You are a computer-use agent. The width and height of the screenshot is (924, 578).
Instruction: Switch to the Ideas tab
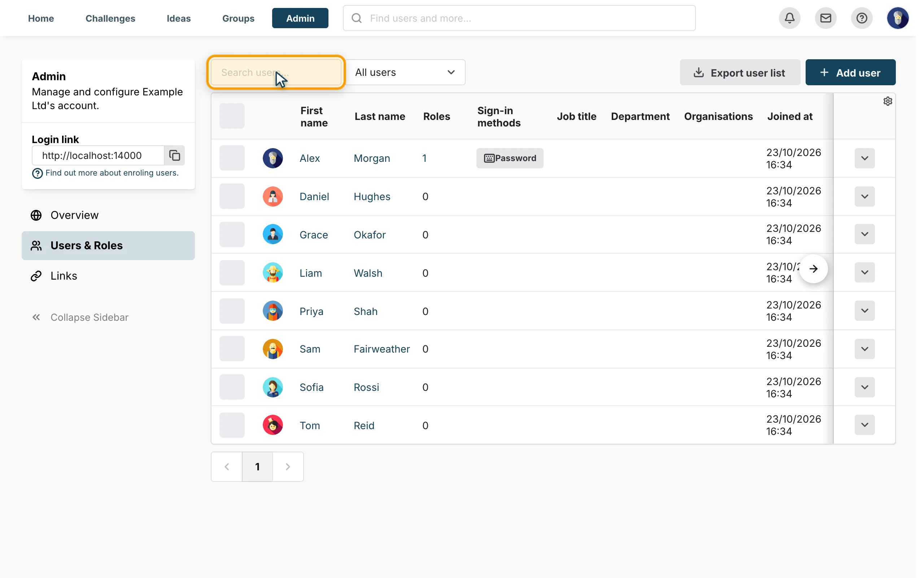click(x=179, y=18)
